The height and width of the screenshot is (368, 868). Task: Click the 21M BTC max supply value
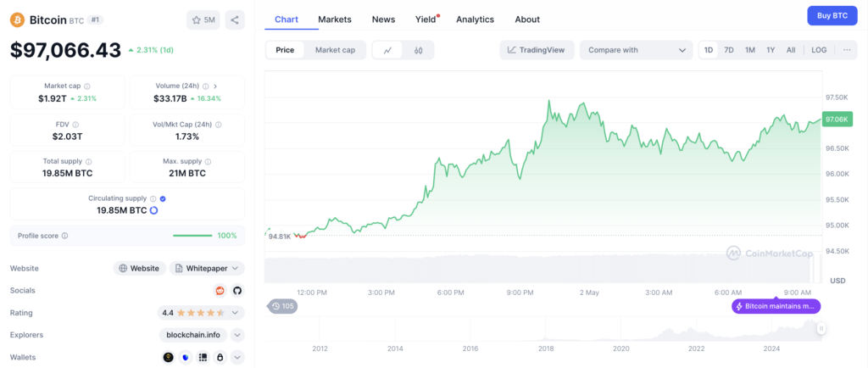pyautogui.click(x=187, y=173)
